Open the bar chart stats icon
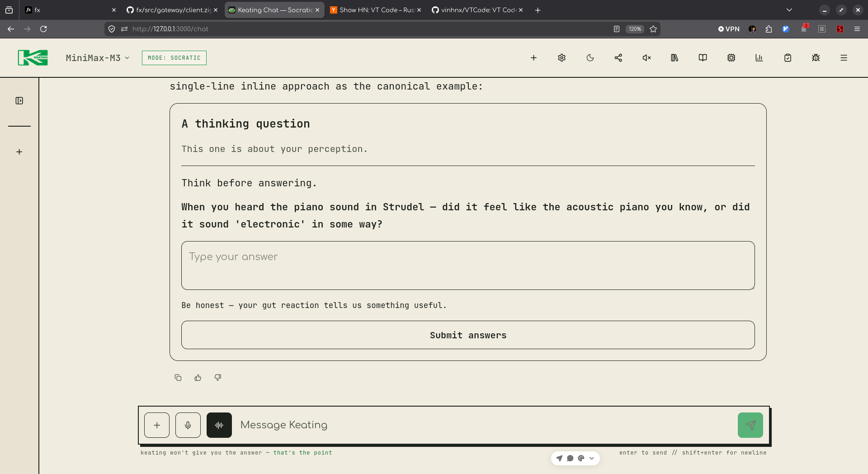This screenshot has width=868, height=474. 759,58
